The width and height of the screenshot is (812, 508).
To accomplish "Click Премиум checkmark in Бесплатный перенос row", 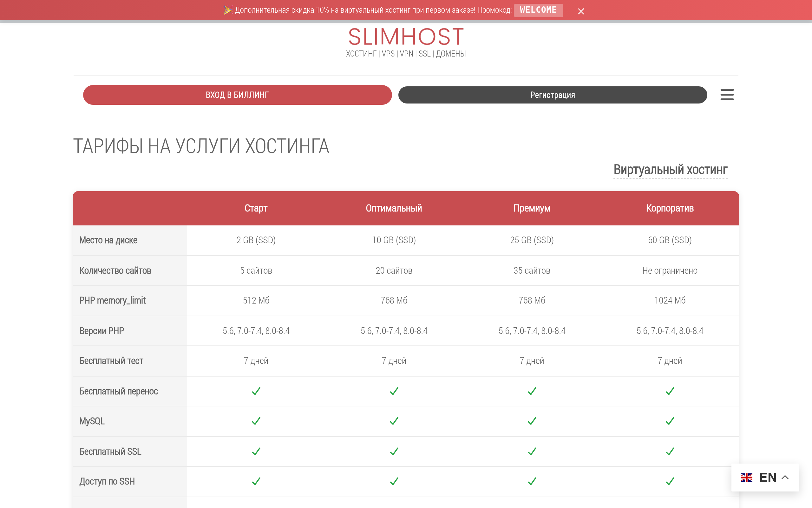I will pos(532,391).
